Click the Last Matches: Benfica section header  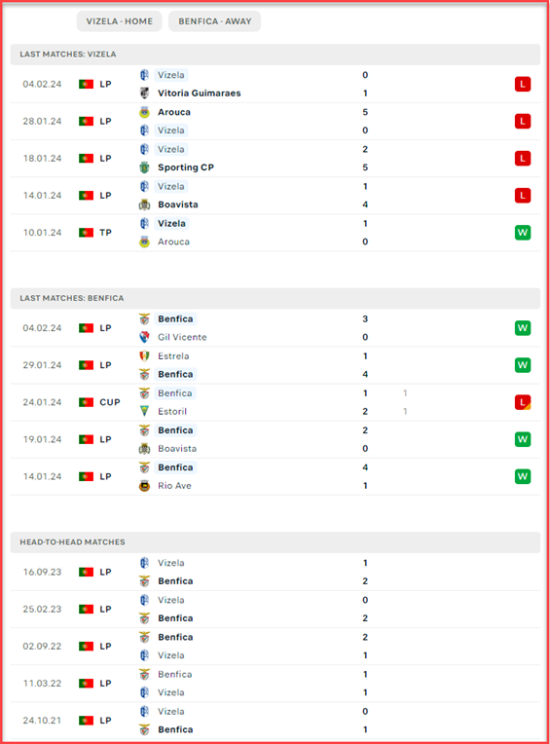(275, 298)
